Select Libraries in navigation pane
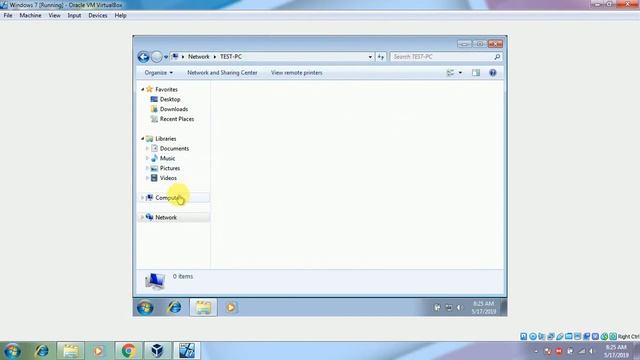 pos(166,139)
